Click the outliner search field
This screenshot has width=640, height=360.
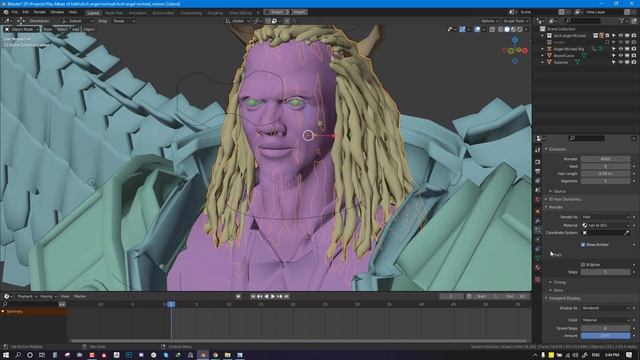coord(582,21)
